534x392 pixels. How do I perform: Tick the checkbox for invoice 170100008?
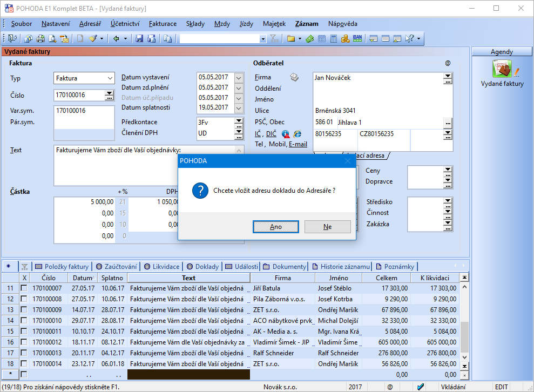[24, 299]
